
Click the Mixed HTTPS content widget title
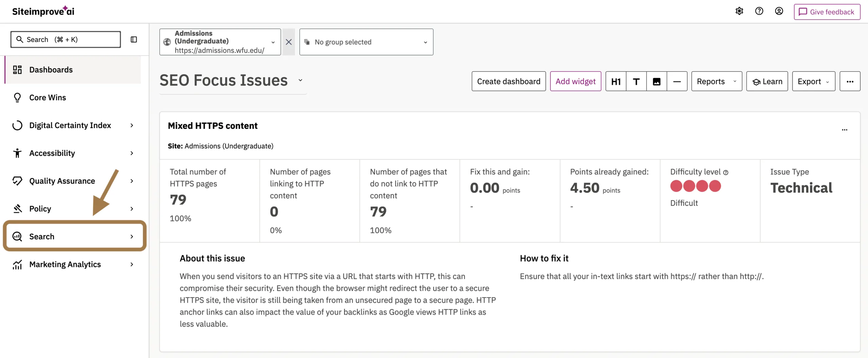pyautogui.click(x=213, y=126)
